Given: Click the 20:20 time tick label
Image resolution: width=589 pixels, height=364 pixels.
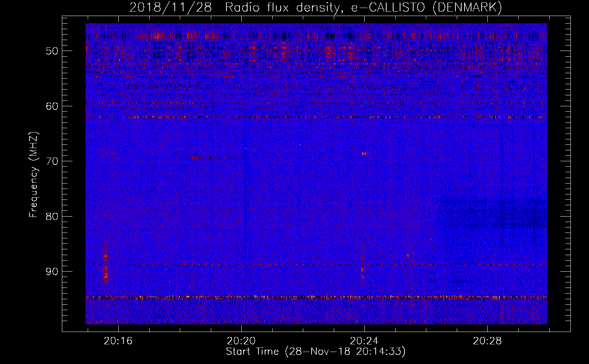Looking at the screenshot, I should click(241, 341).
